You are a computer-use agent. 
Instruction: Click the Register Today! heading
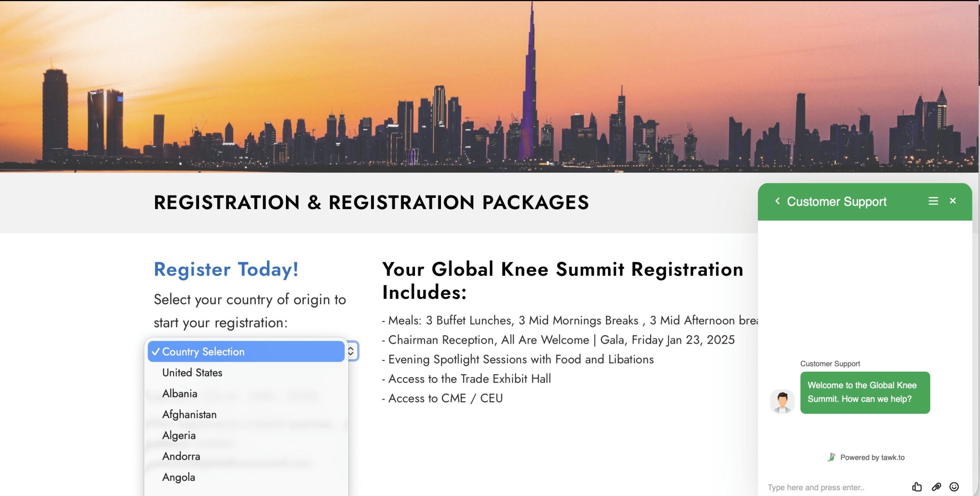(x=226, y=269)
